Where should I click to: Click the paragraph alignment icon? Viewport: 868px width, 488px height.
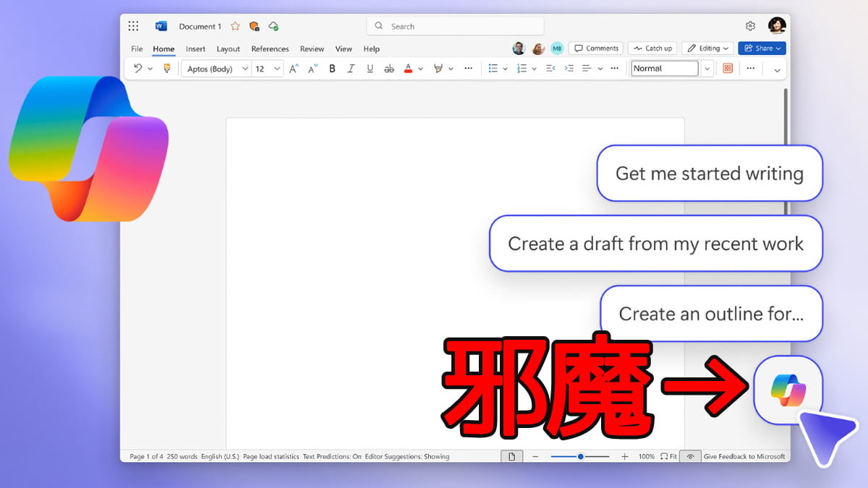pyautogui.click(x=587, y=69)
